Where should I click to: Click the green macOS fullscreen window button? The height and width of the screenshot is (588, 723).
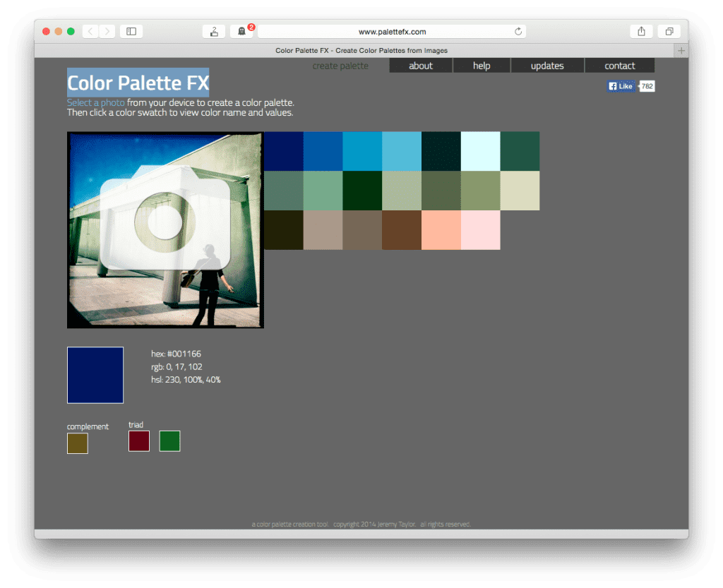point(71,31)
